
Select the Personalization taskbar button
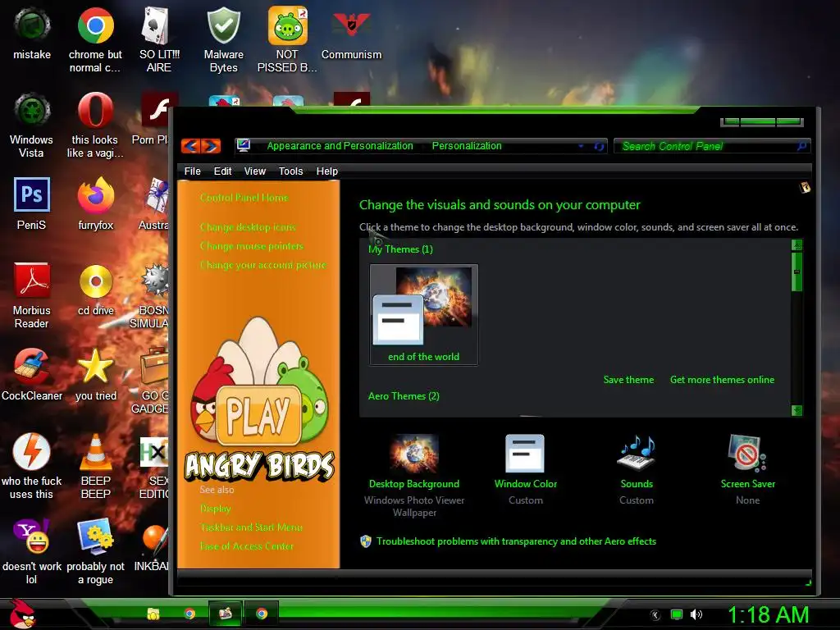coord(226,614)
